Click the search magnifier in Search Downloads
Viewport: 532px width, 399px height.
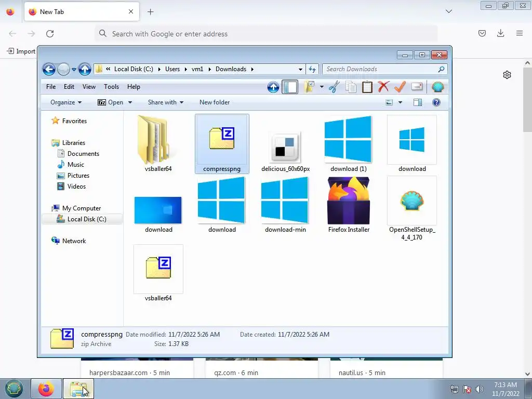click(x=441, y=69)
